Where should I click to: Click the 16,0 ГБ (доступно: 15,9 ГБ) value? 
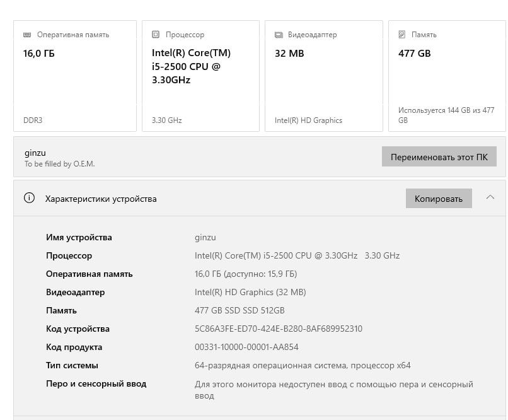click(x=246, y=274)
